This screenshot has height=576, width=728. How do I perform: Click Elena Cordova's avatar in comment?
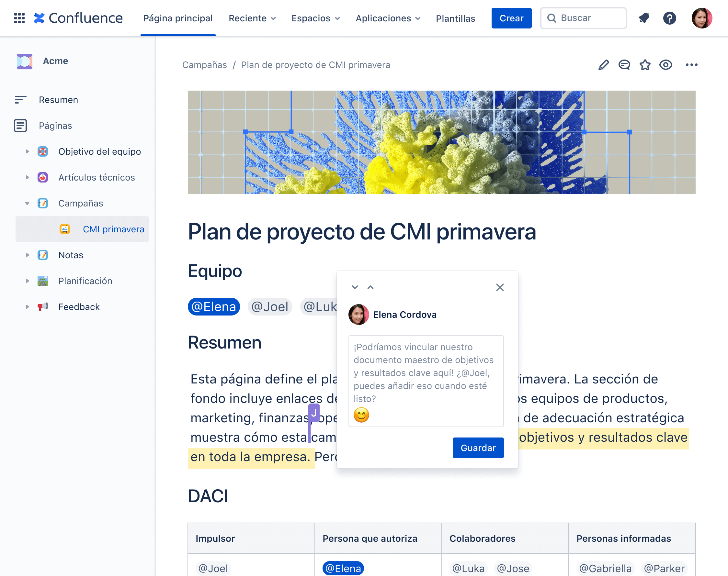pyautogui.click(x=358, y=314)
